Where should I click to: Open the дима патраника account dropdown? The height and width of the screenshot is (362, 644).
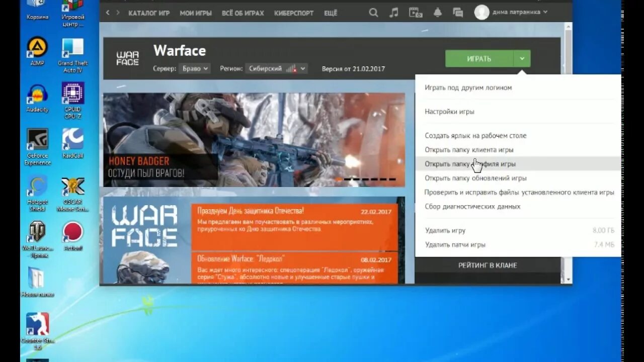[x=520, y=12]
